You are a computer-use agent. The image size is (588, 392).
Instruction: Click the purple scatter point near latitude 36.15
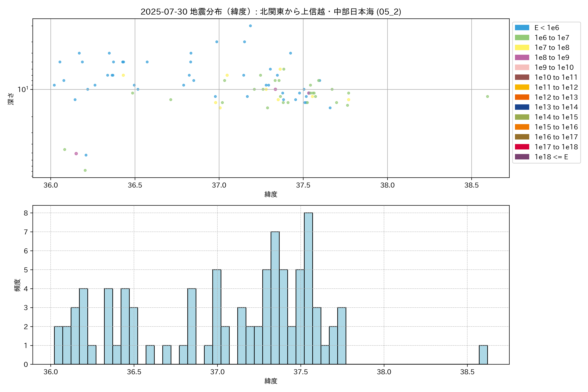click(76, 154)
